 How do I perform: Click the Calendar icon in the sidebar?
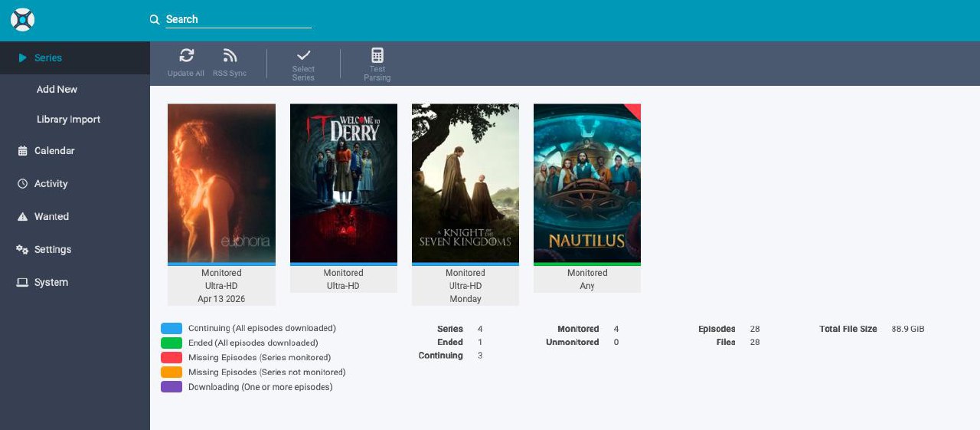click(22, 151)
